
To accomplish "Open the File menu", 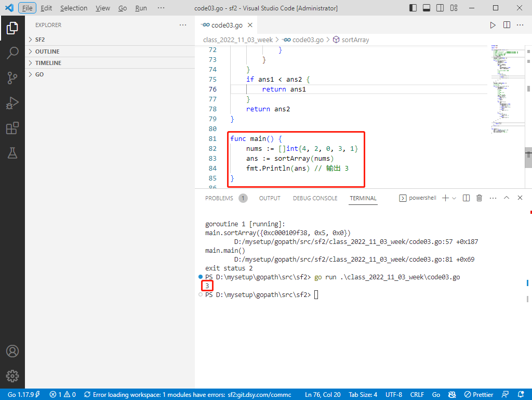I will 27,8.
